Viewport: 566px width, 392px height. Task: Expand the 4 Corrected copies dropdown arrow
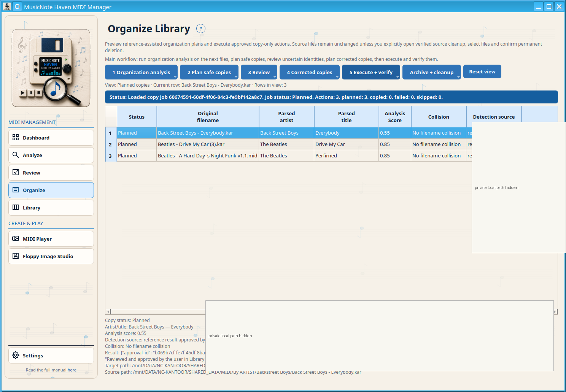337,77
